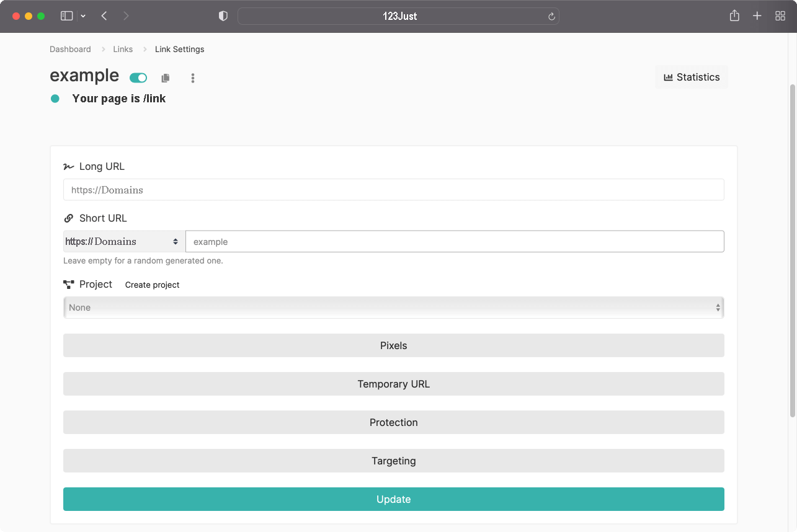
Task: Open a new tab with plus icon
Action: [757, 16]
